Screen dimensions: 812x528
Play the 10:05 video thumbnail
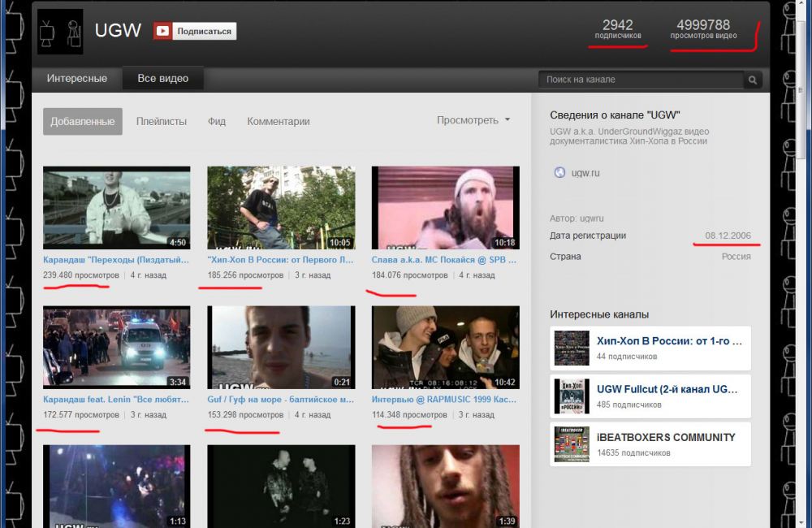[281, 208]
